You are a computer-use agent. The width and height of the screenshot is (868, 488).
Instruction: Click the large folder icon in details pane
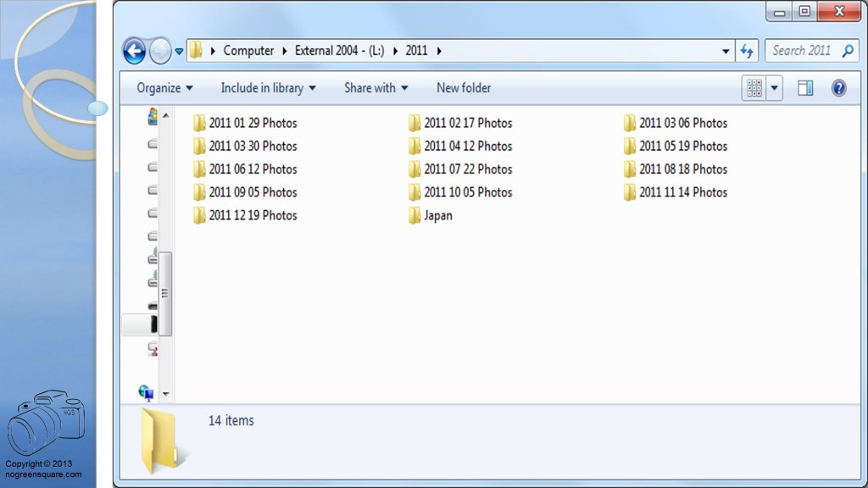click(x=160, y=441)
